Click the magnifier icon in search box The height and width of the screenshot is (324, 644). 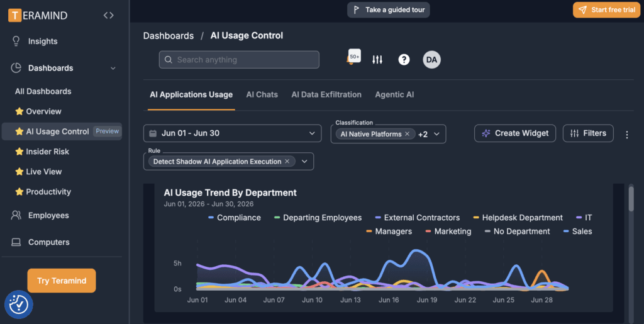point(169,60)
